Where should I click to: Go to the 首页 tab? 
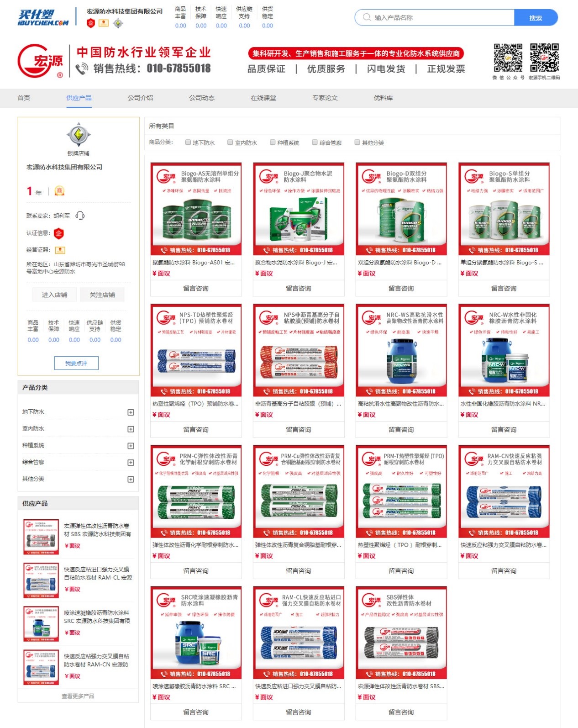(x=24, y=98)
